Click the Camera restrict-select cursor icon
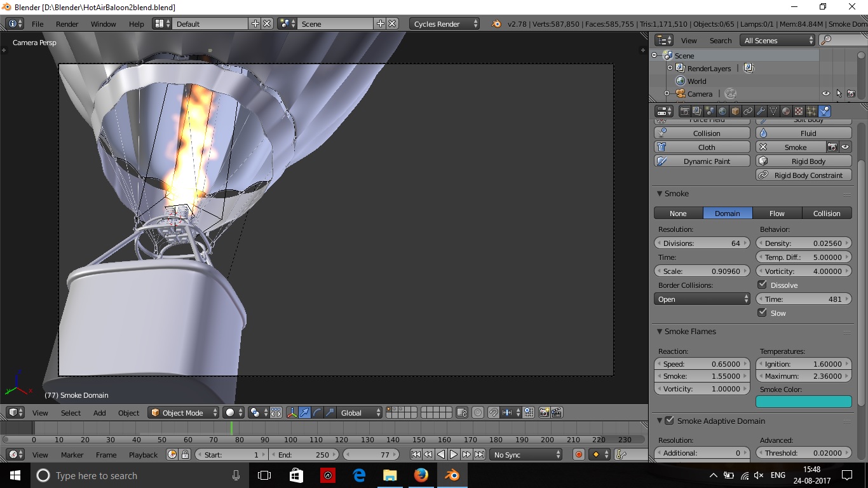 click(x=839, y=93)
